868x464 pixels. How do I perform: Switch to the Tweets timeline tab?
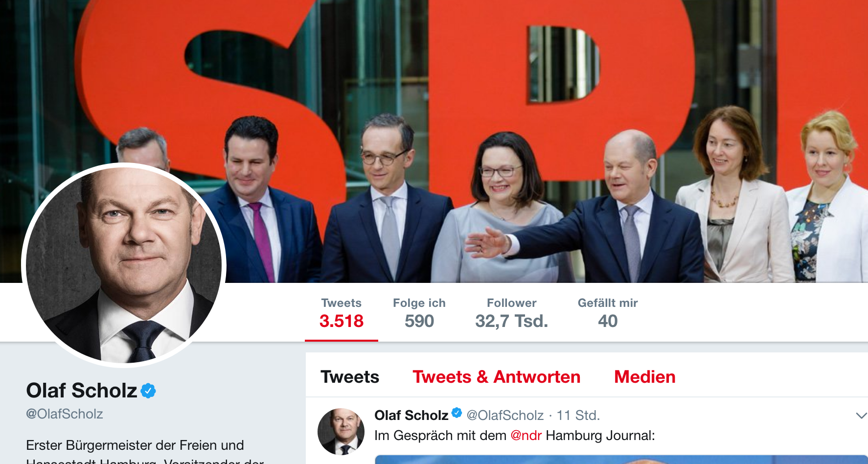pos(350,377)
